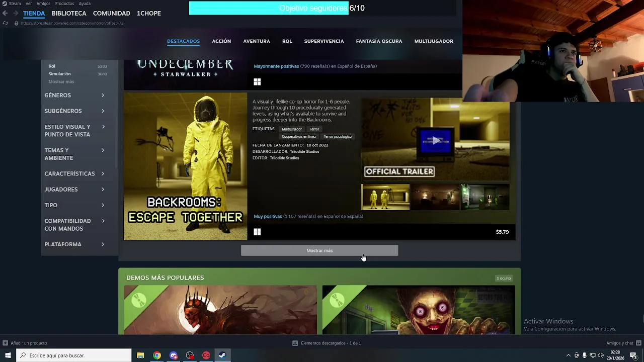The image size is (644, 362).
Task: Go to the Tienda tab
Action: pyautogui.click(x=34, y=13)
